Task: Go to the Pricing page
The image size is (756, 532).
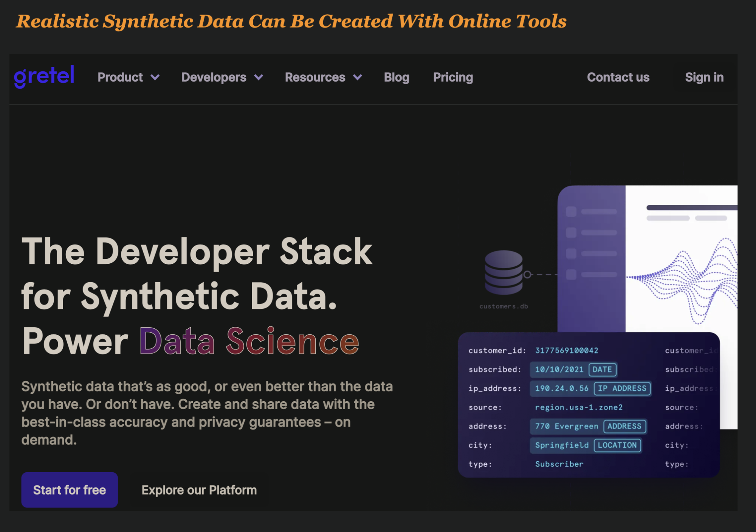Action: (453, 77)
